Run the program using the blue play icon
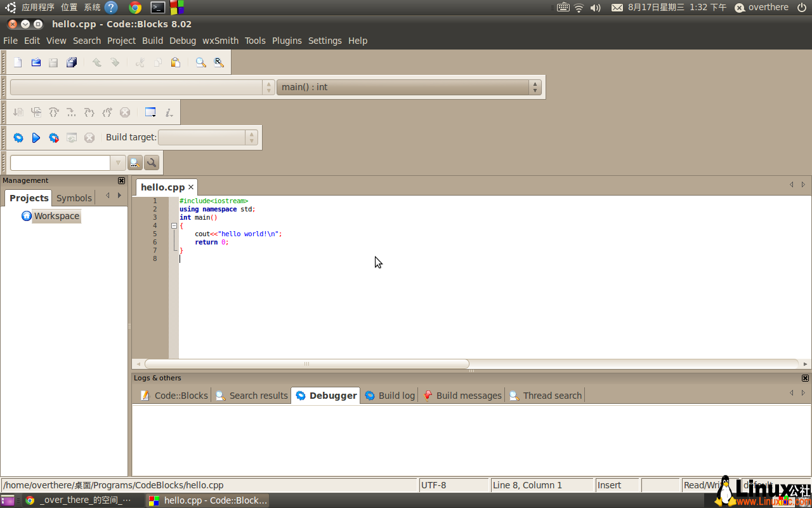Screen dimensions: 812x508 pos(36,138)
